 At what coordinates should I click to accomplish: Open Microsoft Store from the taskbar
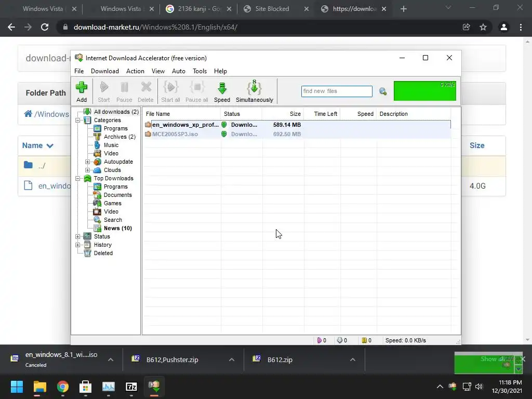pyautogui.click(x=86, y=387)
